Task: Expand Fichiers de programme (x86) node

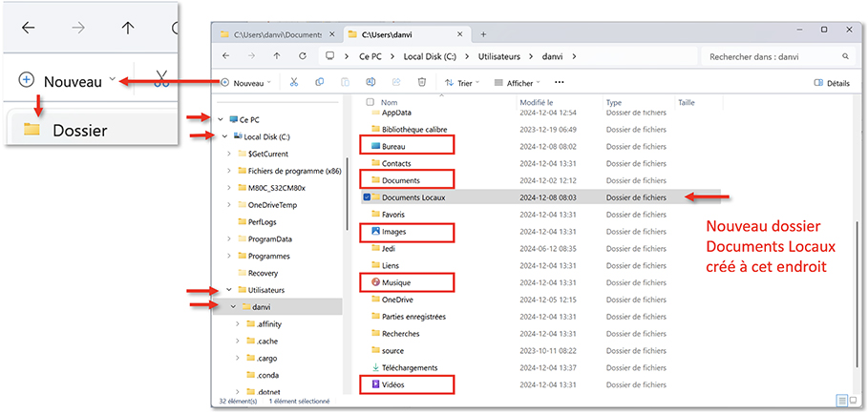Action: click(228, 171)
